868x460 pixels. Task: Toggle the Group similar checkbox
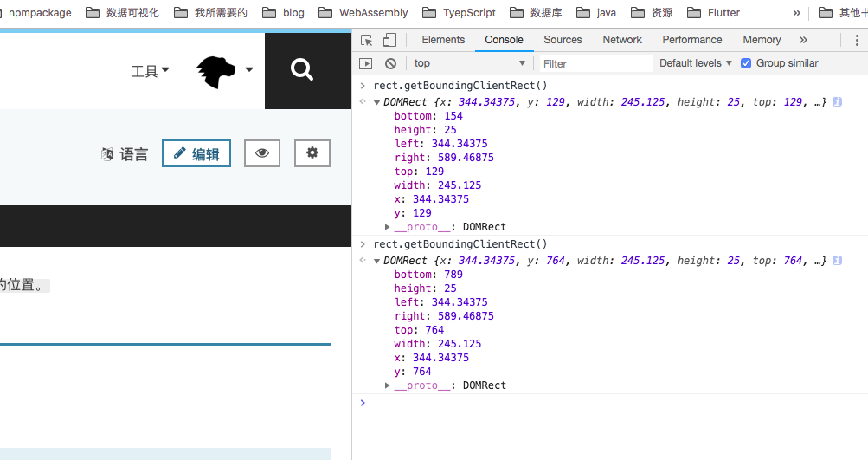(746, 63)
